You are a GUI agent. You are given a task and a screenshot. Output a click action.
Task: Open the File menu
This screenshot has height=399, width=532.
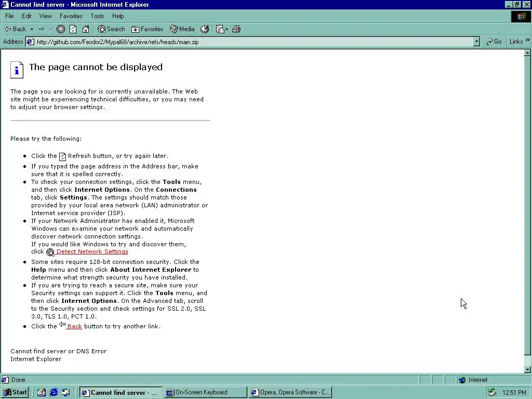coord(9,16)
